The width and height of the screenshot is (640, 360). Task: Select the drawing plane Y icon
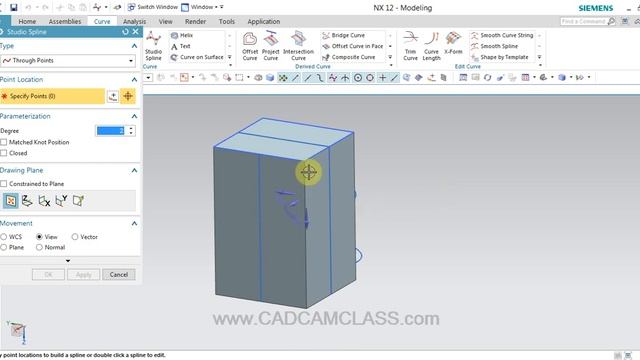point(61,201)
